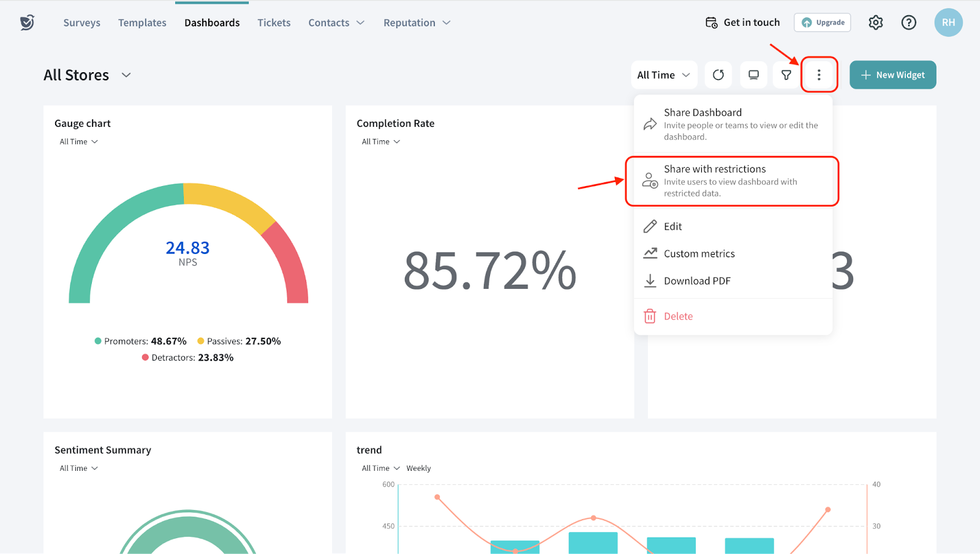The width and height of the screenshot is (980, 554).
Task: Open the three-dot more options menu
Action: click(819, 75)
